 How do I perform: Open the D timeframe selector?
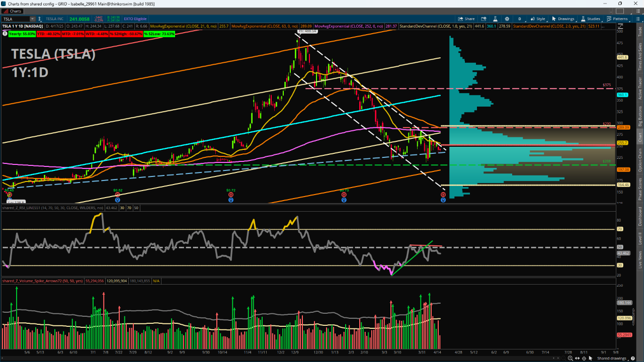pyautogui.click(x=520, y=19)
